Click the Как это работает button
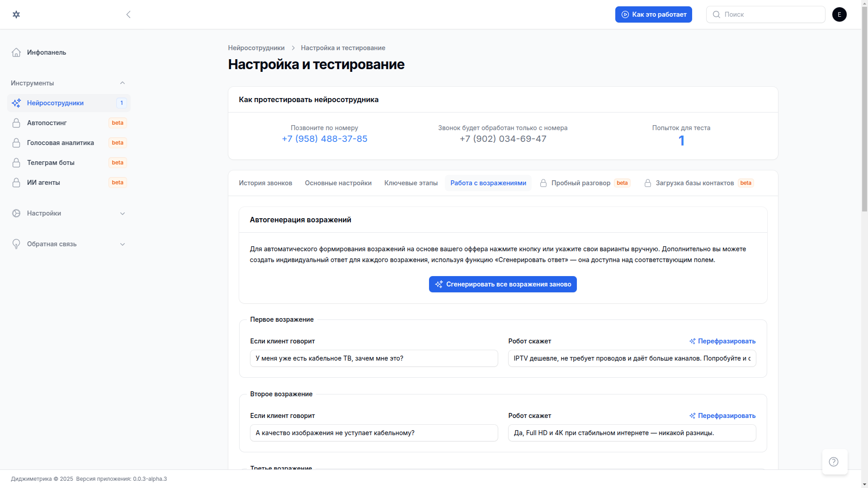The width and height of the screenshot is (868, 488). pyautogui.click(x=653, y=14)
